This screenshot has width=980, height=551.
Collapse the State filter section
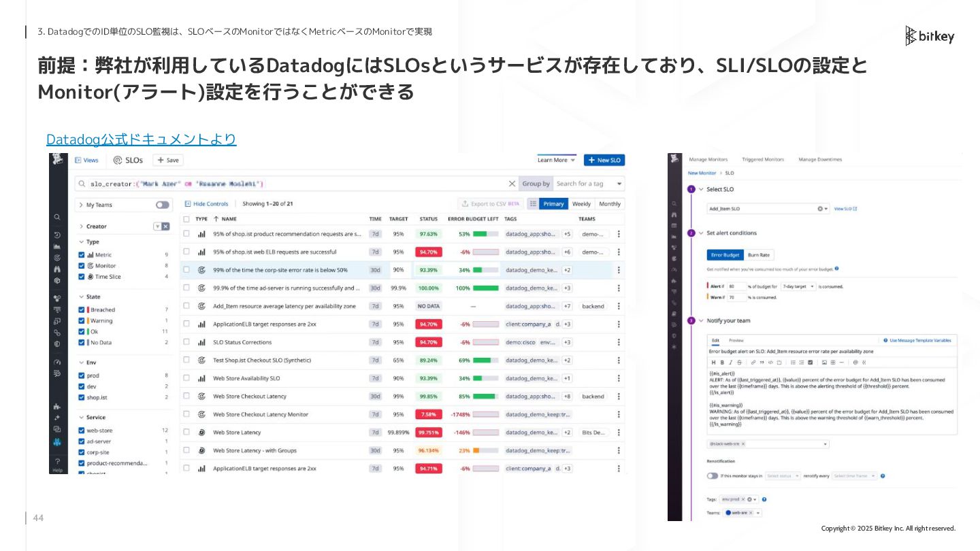tap(82, 297)
